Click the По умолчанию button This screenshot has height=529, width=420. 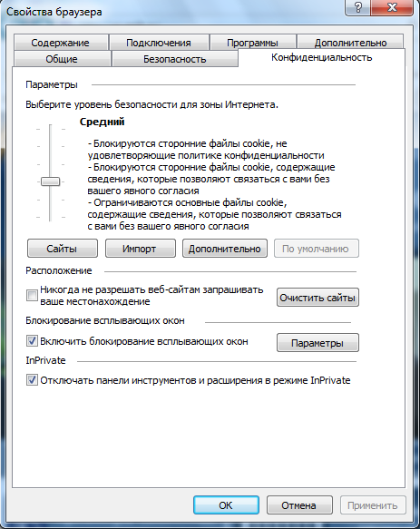[x=316, y=249]
